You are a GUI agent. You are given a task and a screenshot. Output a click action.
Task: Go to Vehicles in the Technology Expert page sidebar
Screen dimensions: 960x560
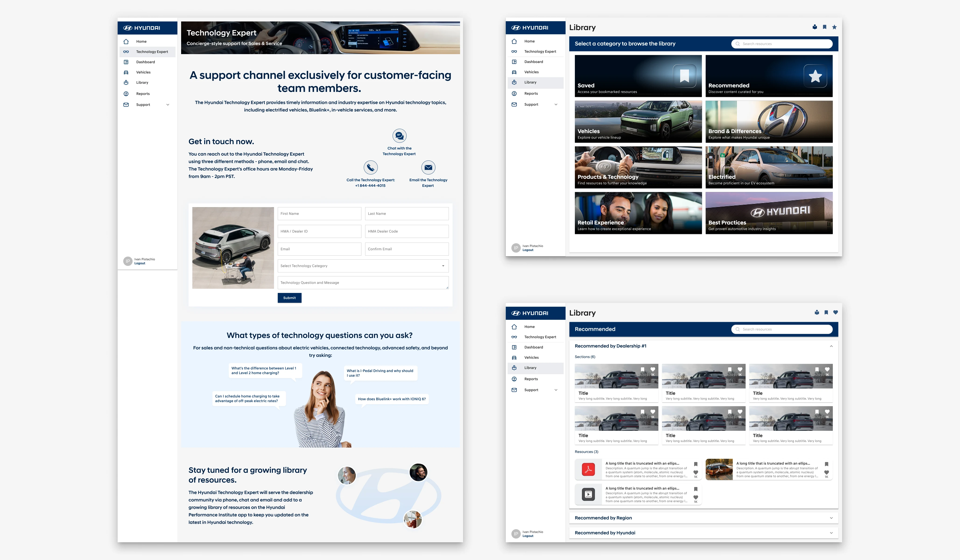[x=148, y=72]
